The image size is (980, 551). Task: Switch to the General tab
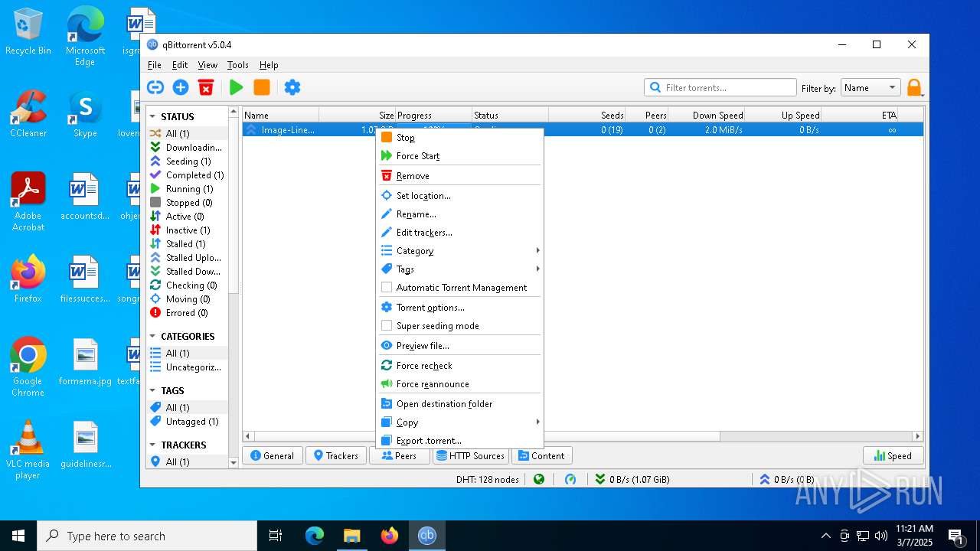coord(273,455)
